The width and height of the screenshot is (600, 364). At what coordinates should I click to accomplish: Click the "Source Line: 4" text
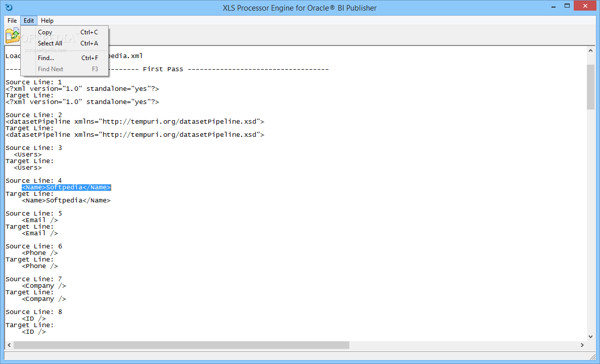tap(34, 181)
